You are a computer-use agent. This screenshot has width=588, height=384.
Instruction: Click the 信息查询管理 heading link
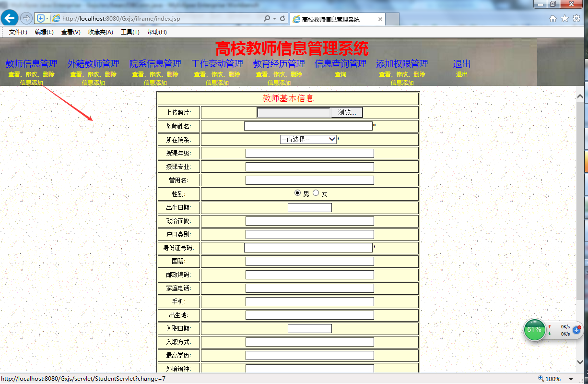pos(341,63)
